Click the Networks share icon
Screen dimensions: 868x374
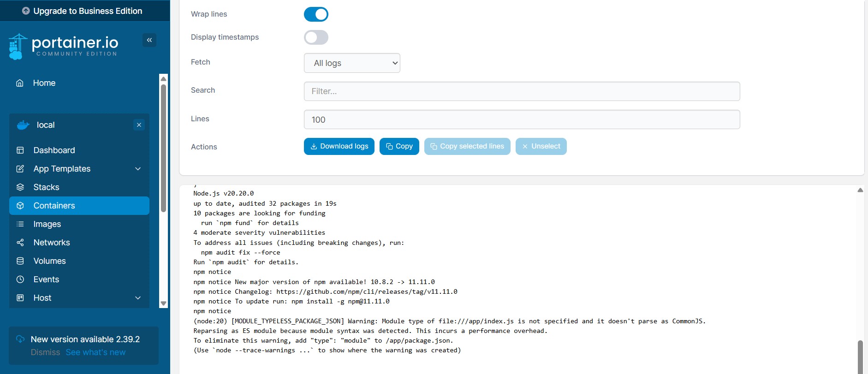[20, 243]
